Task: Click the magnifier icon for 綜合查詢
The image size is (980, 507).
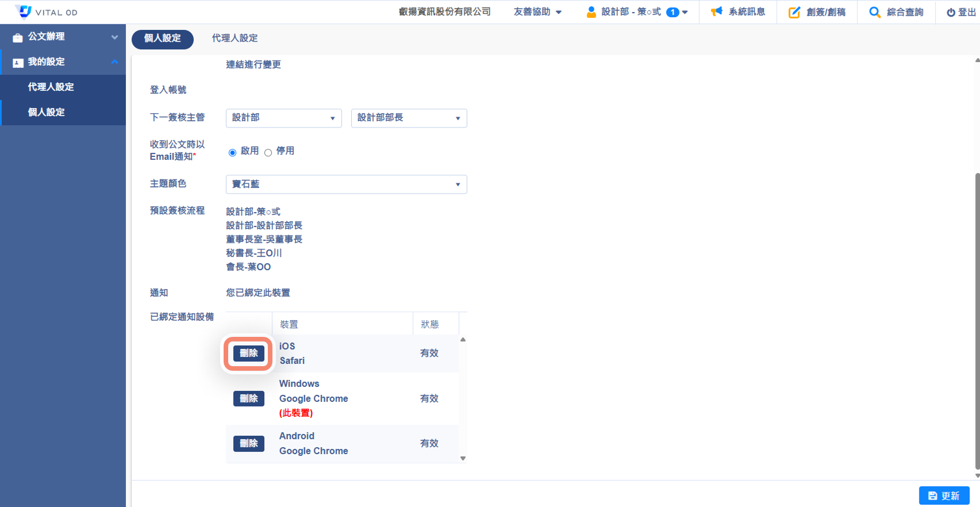Action: [874, 12]
